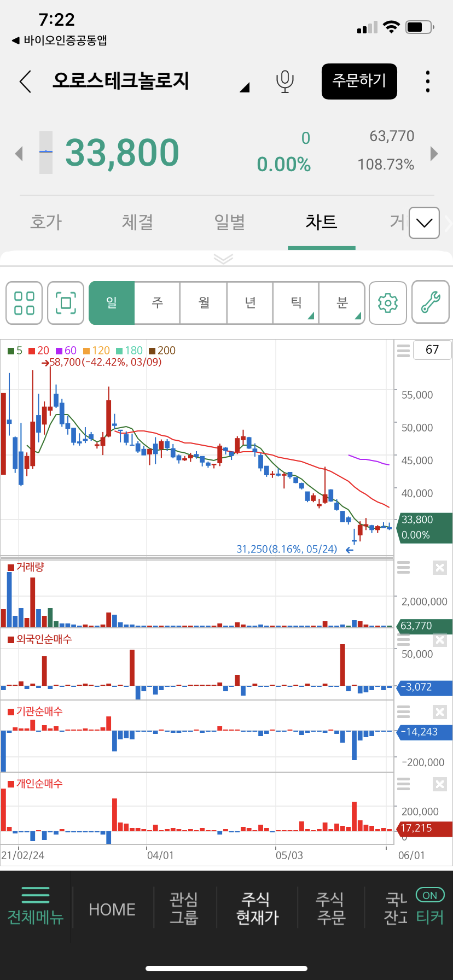The image size is (453, 980).
Task: Toggle the 5-day moving average legend
Action: 15,351
